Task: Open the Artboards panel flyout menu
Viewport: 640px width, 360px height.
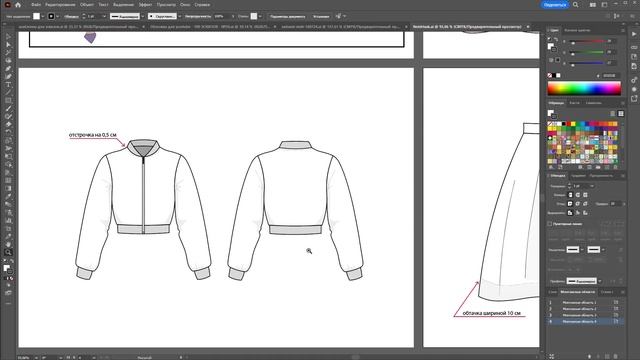Action: pyautogui.click(x=623, y=292)
